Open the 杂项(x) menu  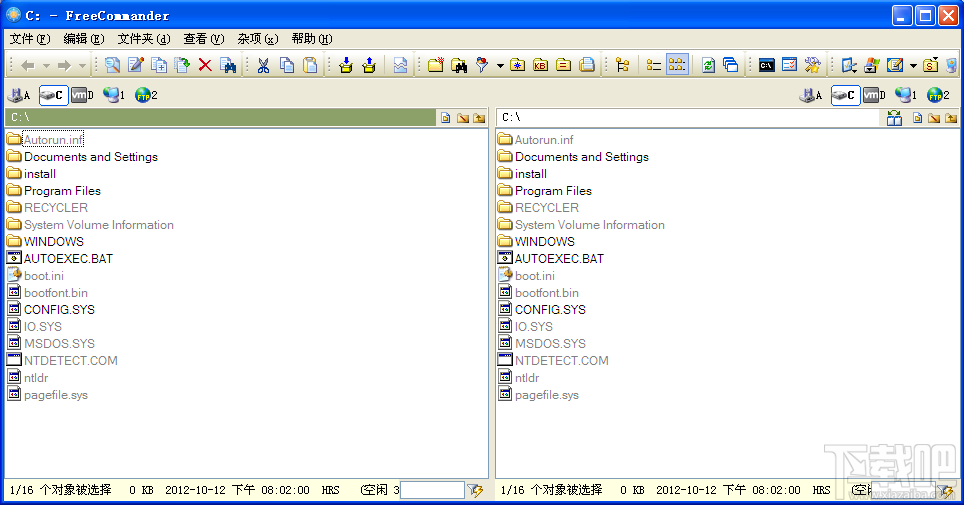(x=258, y=39)
